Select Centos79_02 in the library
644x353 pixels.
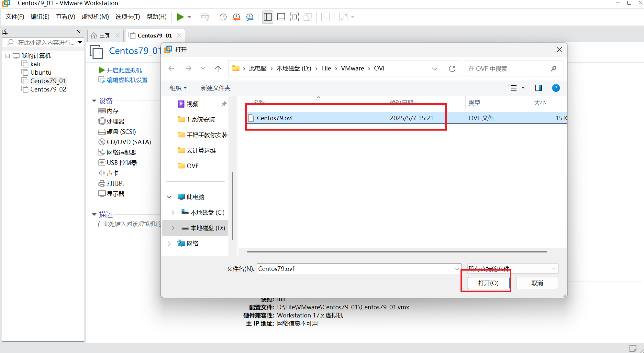click(48, 89)
